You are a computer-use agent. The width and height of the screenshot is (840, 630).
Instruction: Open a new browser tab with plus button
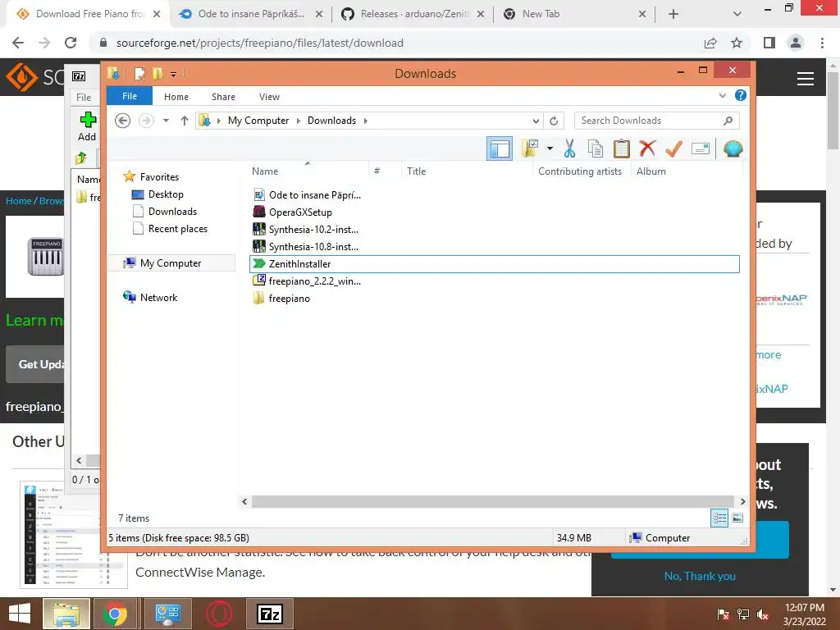(x=673, y=15)
